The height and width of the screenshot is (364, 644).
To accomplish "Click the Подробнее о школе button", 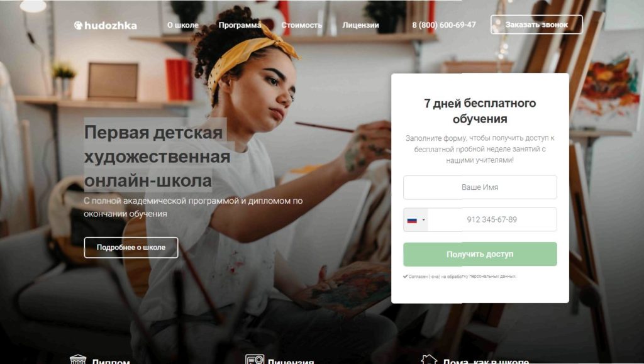I will (131, 248).
